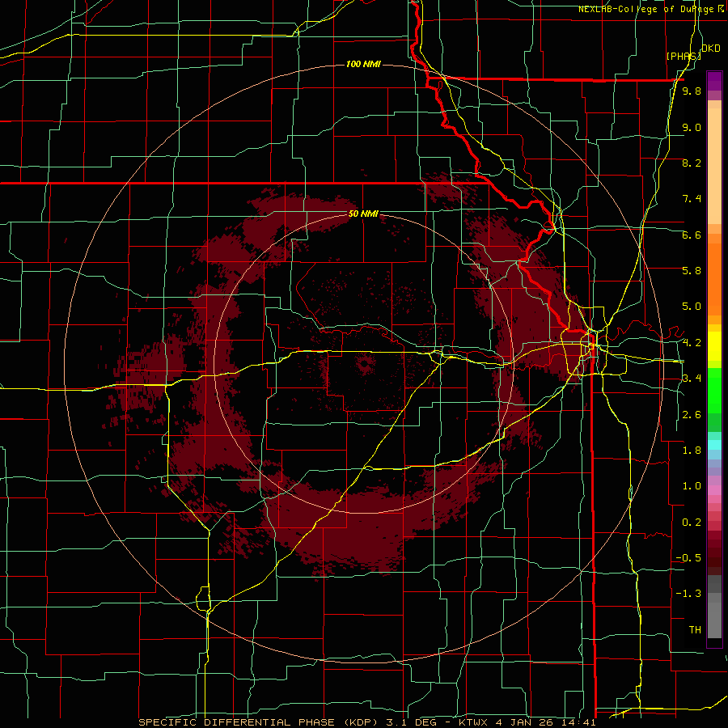This screenshot has width=728, height=728.
Task: Click the KTWX 4 JAN 26 14:41 timestamp
Action: pyautogui.click(x=527, y=722)
